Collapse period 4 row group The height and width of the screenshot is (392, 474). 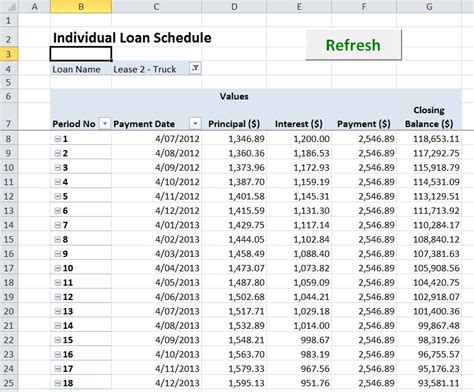point(58,182)
